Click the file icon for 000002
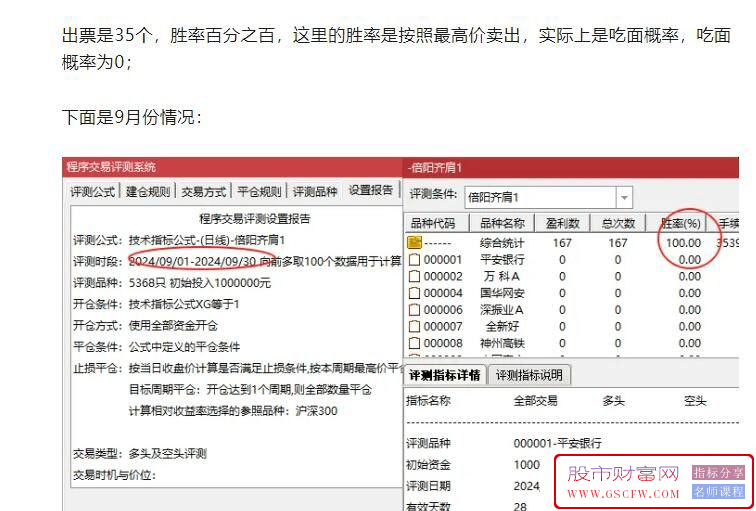The width and height of the screenshot is (756, 511). click(414, 277)
